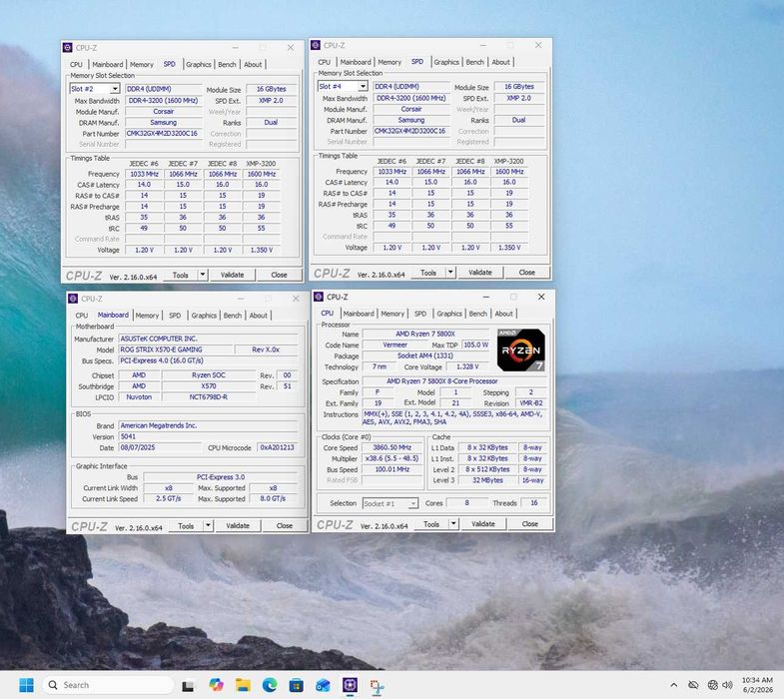Click Validate in Slot #2 window
784x699 pixels.
[x=233, y=275]
